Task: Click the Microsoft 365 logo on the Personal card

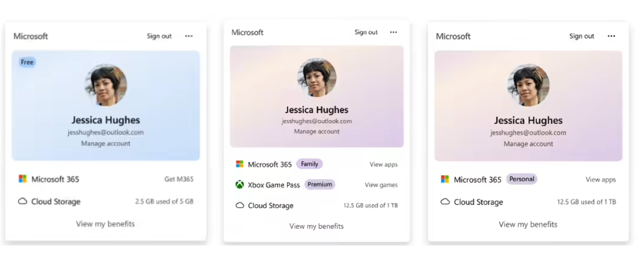Action: tap(445, 179)
